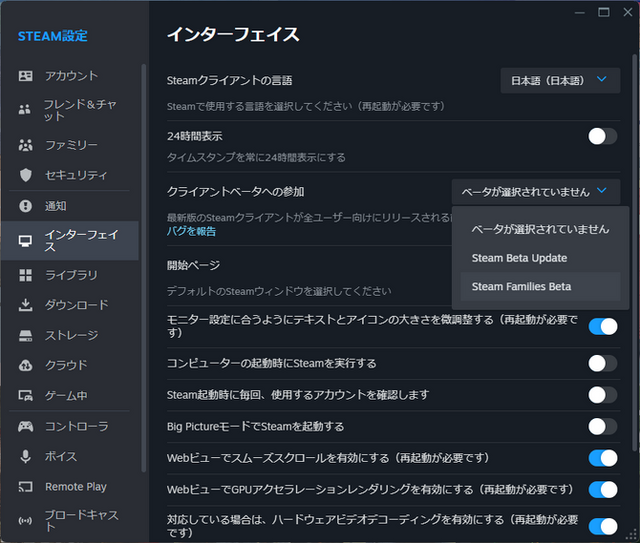
Task: Go to Remote Play settings
Action: coord(75,487)
